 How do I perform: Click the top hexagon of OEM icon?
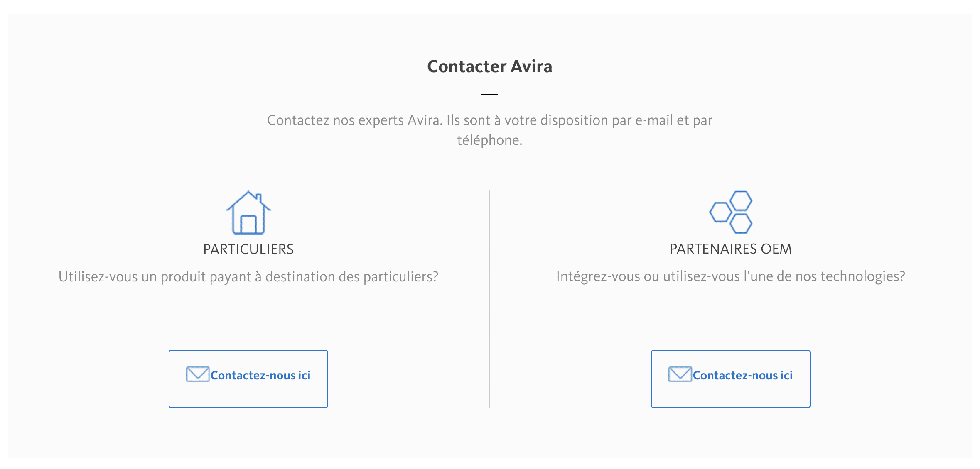coord(741,201)
